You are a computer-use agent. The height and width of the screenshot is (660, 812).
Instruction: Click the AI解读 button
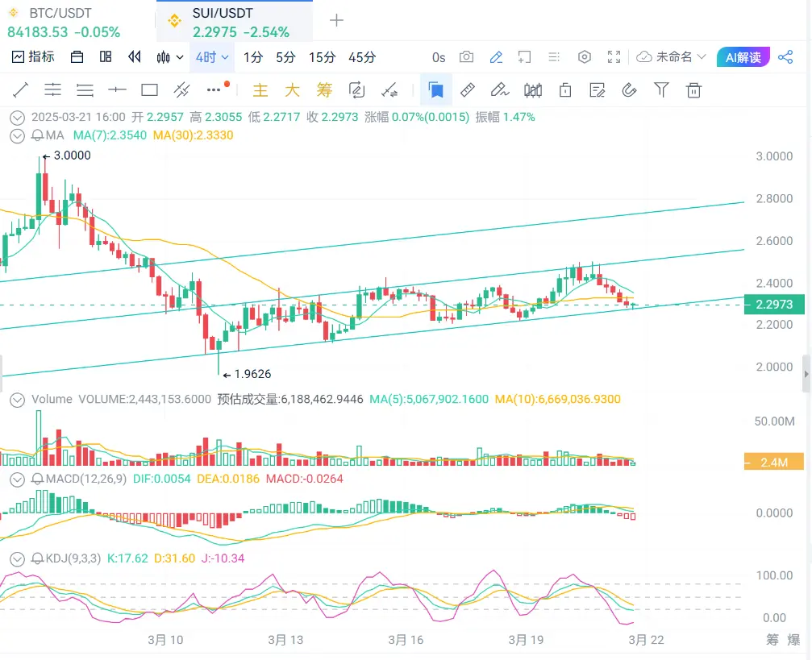coord(743,57)
